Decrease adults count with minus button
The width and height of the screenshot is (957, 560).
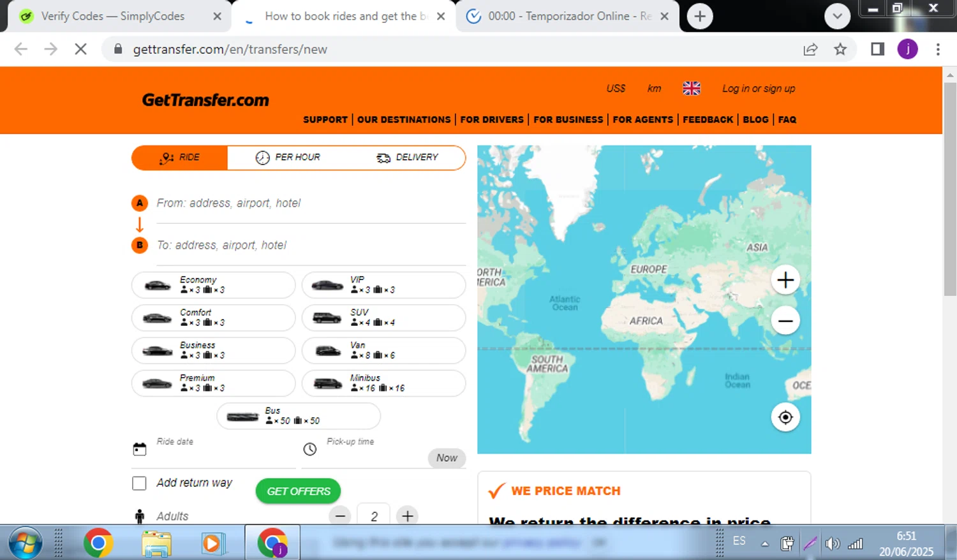coord(340,515)
